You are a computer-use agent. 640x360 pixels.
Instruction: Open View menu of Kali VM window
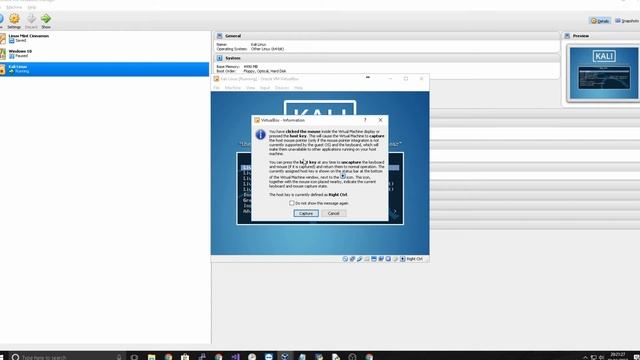pyautogui.click(x=250, y=88)
